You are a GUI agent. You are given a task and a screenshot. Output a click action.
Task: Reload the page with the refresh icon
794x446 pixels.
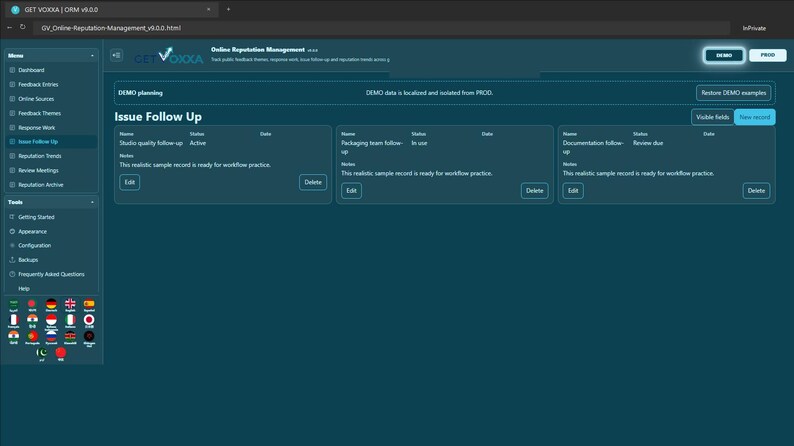23,27
